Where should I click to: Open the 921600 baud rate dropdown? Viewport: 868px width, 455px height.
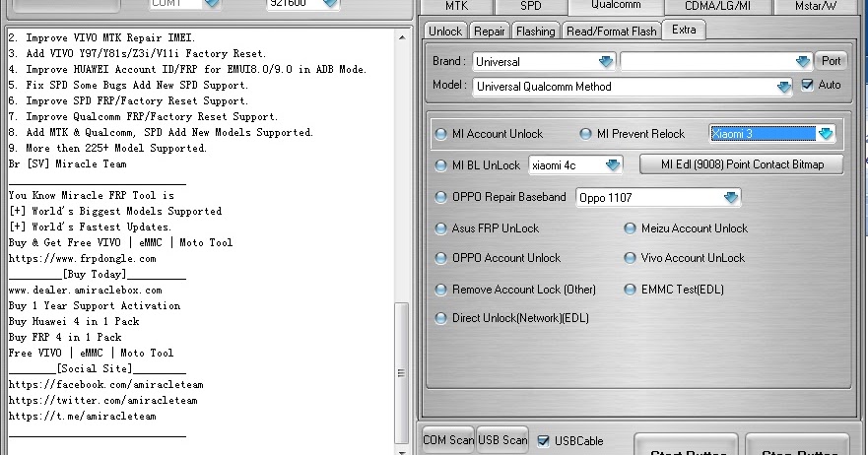point(330,3)
